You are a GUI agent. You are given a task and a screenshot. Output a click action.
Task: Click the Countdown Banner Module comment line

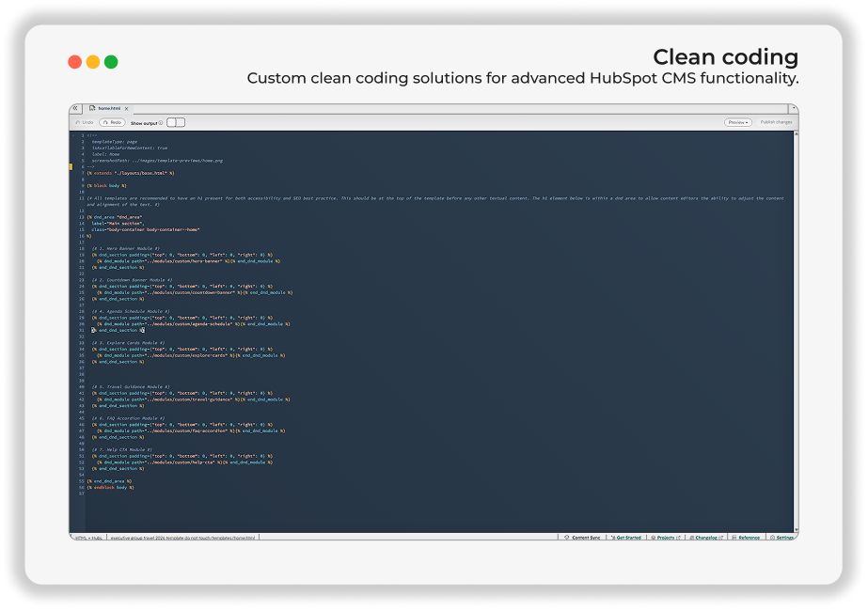click(x=132, y=280)
